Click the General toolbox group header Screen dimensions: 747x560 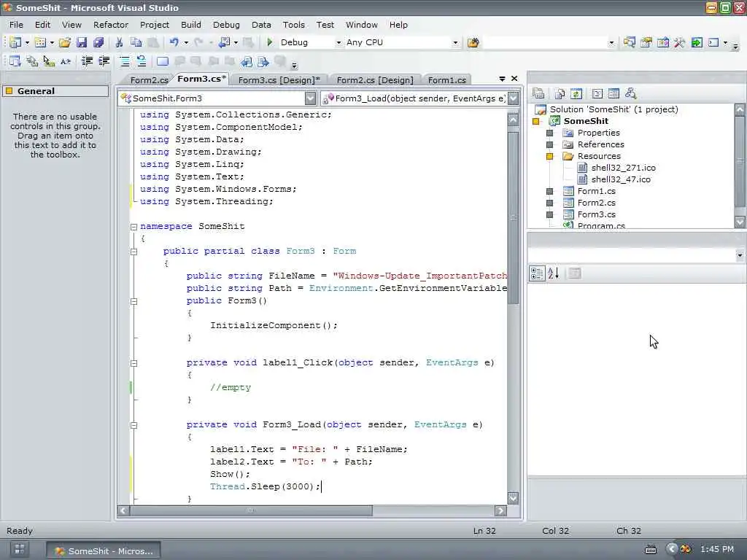coord(55,91)
